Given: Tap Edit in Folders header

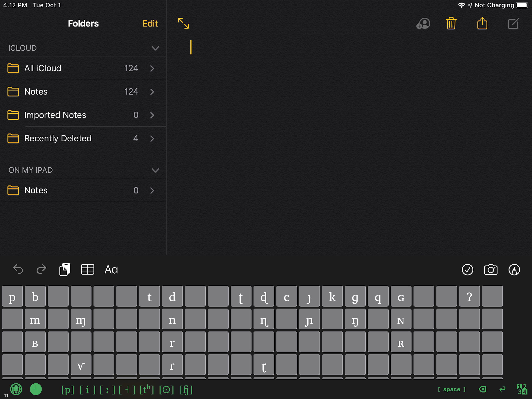Looking at the screenshot, I should pyautogui.click(x=150, y=23).
